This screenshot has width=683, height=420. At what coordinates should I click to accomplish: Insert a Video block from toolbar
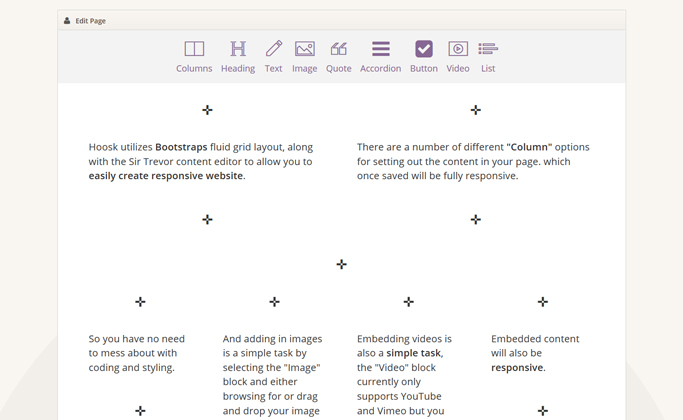(x=458, y=56)
